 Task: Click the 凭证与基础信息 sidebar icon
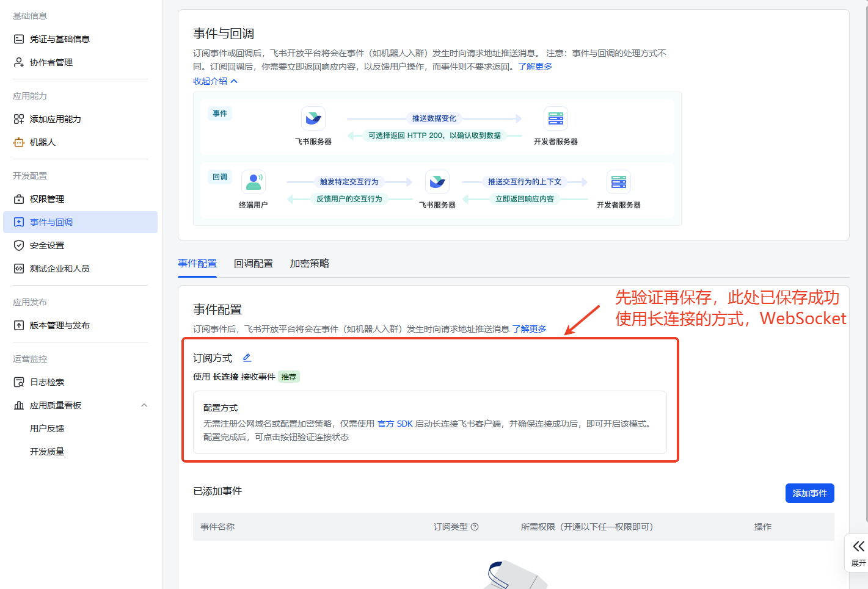tap(19, 39)
